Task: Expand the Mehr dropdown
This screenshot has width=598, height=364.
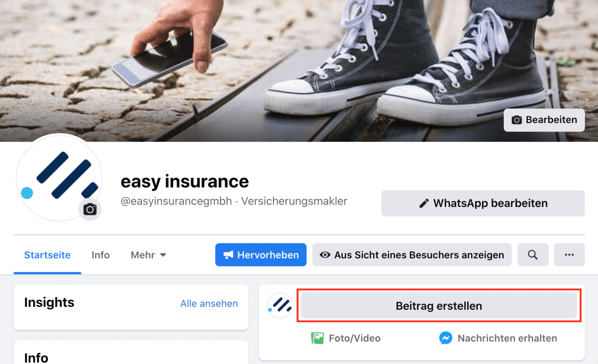Action: pyautogui.click(x=148, y=255)
